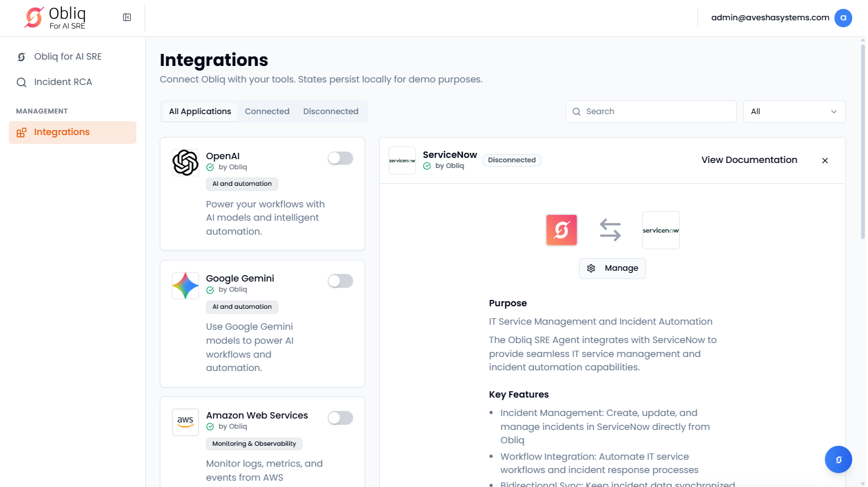Enable the OpenAI integration toggle
This screenshot has height=487, width=868.
[x=340, y=159]
